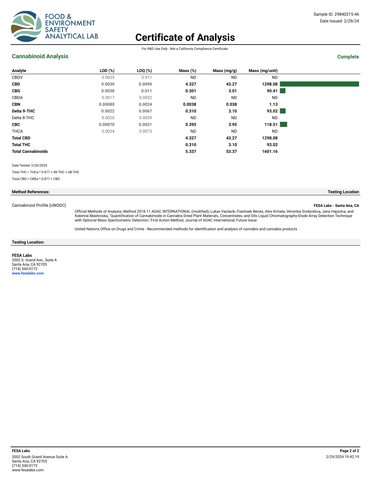This screenshot has height=480, width=371.
Task: Click the Food & Environment Safety Analytical Lab logo
Action: 55,26
